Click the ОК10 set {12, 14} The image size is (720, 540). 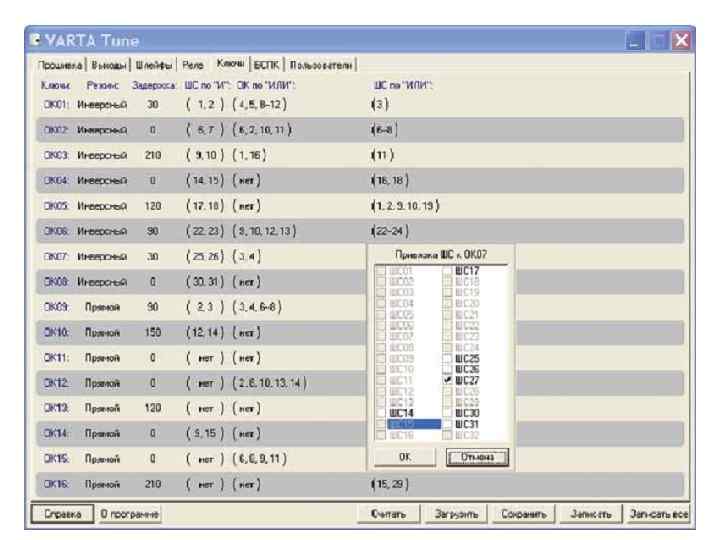click(205, 332)
